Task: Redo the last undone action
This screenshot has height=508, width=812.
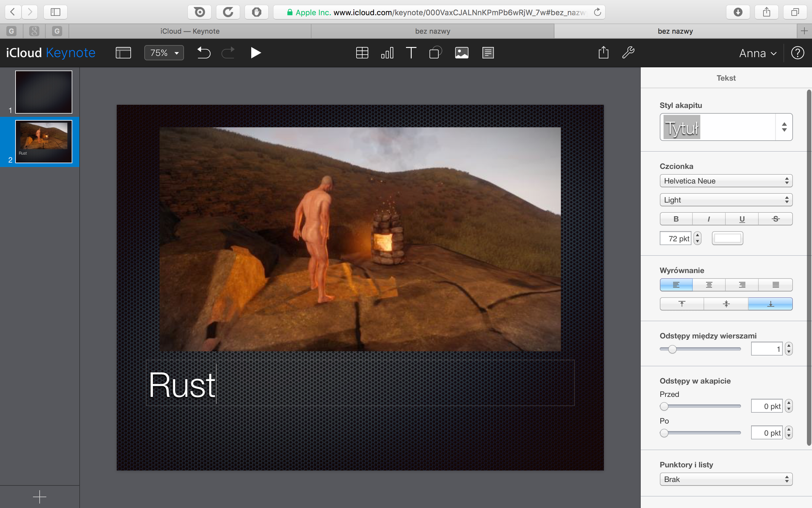Action: (228, 53)
